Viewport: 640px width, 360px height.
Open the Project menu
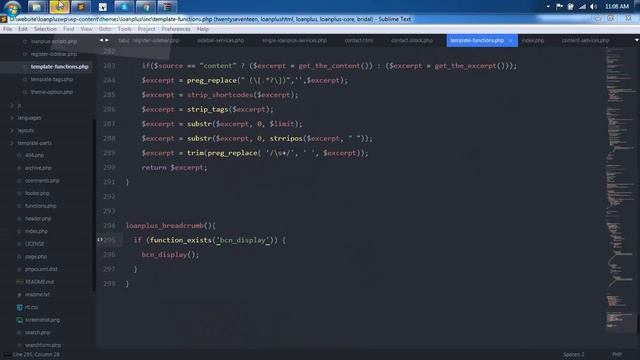[147, 29]
